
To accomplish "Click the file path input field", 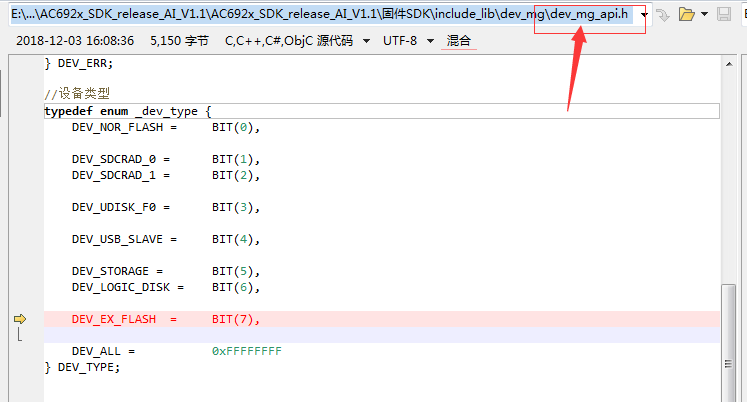I will (x=324, y=14).
